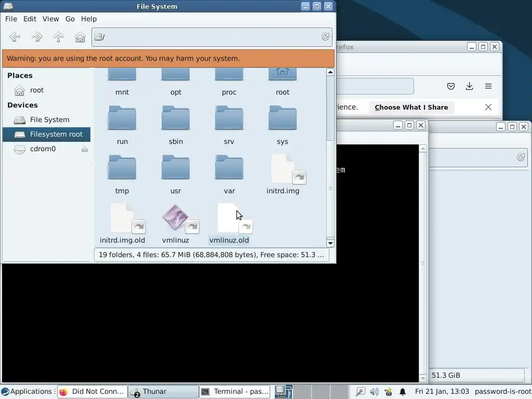
Task: Click the root account warning banner
Action: [168, 58]
